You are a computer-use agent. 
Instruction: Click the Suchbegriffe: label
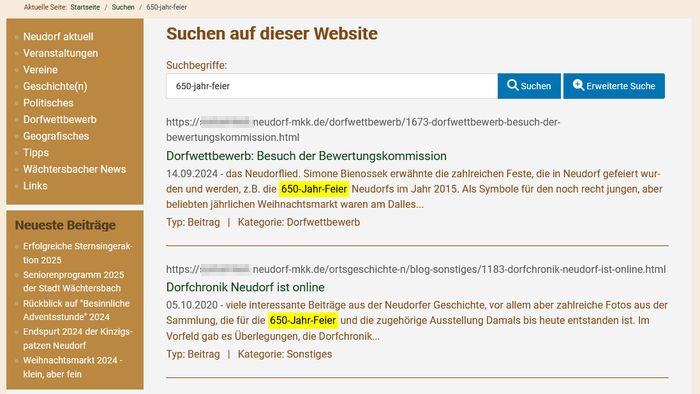click(x=196, y=65)
